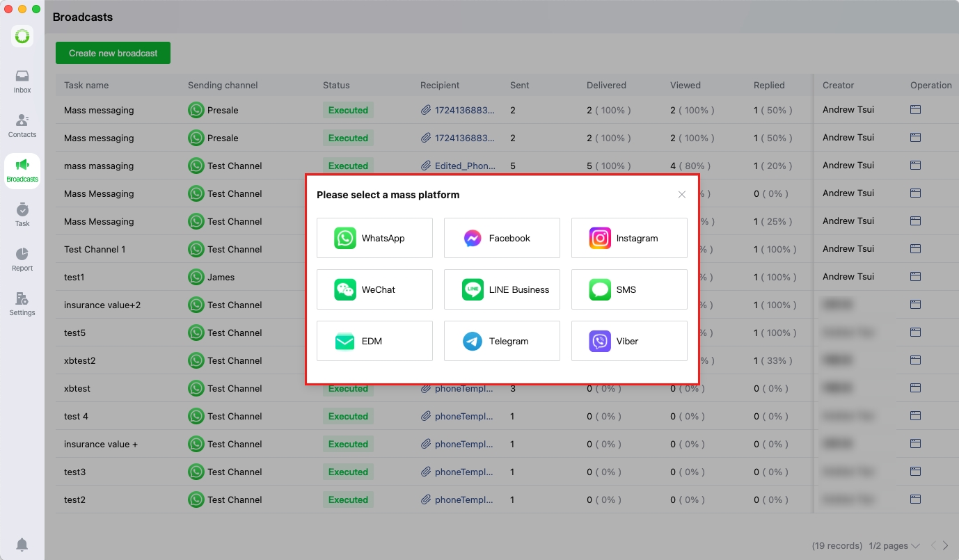
Task: Click Create new broadcast button
Action: 113,53
